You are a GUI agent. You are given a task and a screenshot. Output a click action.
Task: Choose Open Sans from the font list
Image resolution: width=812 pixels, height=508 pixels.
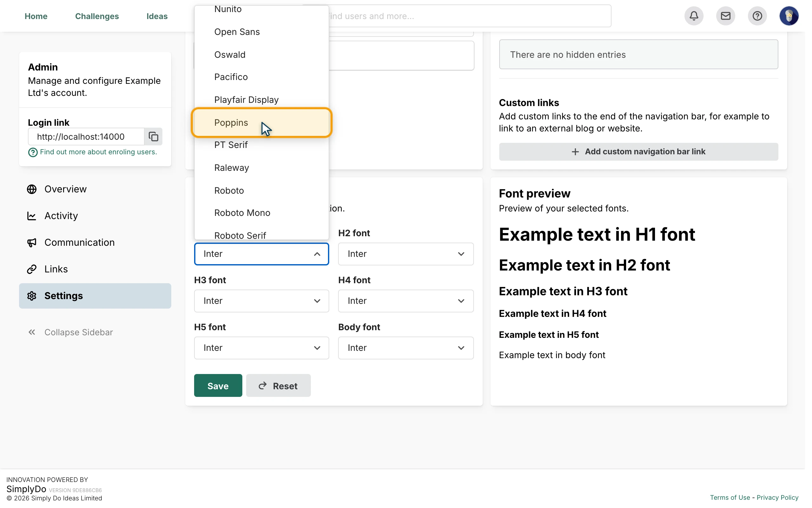[x=261, y=32]
